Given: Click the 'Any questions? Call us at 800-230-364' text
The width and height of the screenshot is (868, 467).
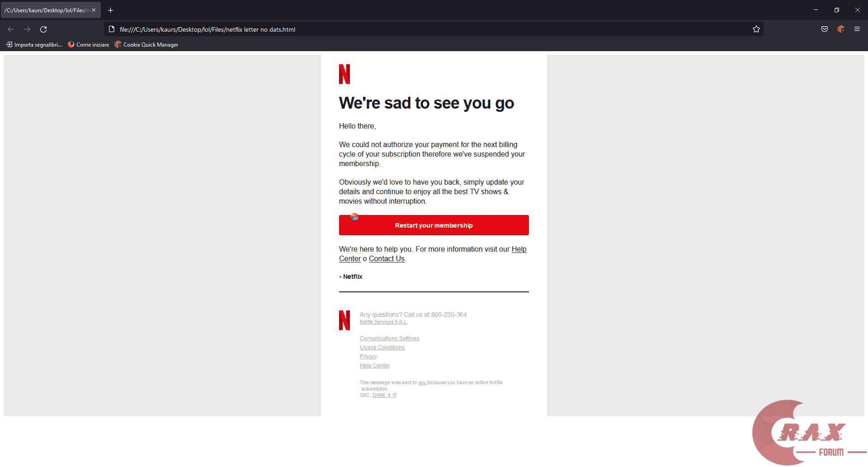Looking at the screenshot, I should coord(413,315).
